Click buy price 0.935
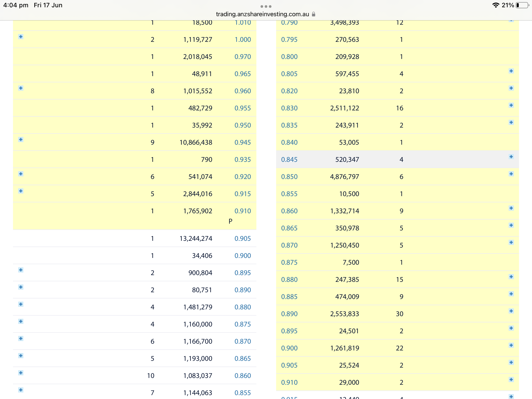Image resolution: width=532 pixels, height=399 pixels. [x=243, y=159]
